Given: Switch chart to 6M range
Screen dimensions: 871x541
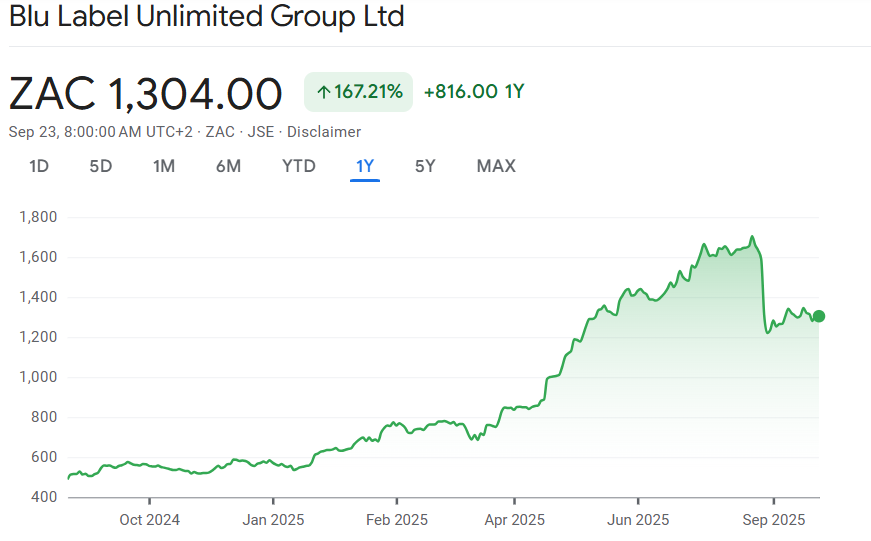Looking at the screenshot, I should click(x=228, y=166).
